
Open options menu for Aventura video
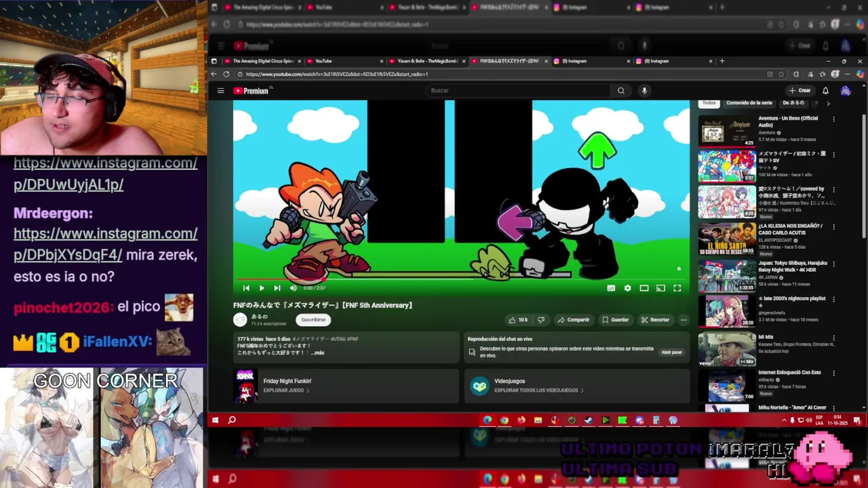pyautogui.click(x=833, y=119)
